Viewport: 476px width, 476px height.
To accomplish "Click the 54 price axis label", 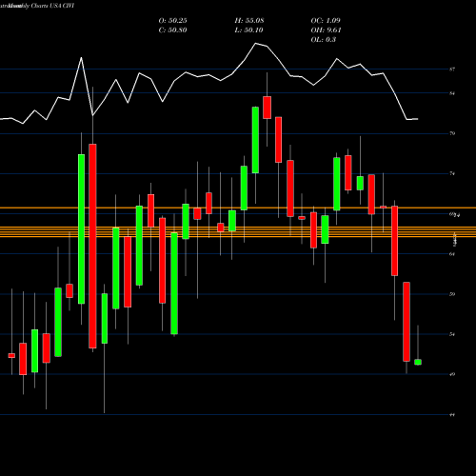I will coord(452,334).
